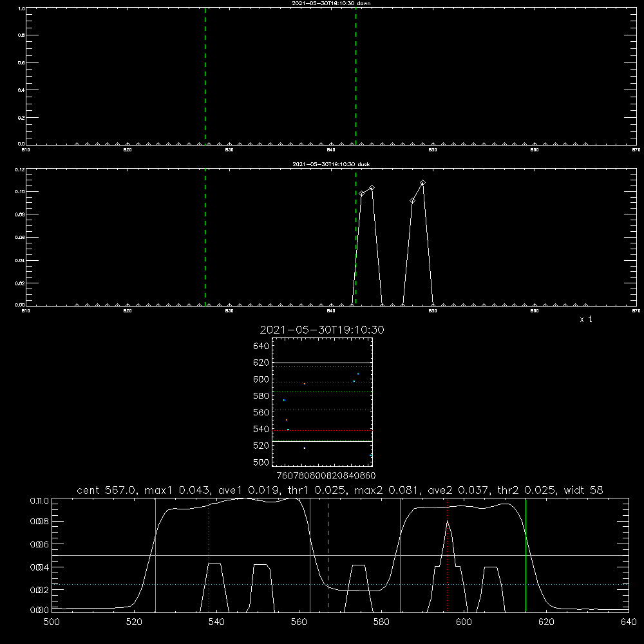Click the '560' x-axis label of the bottom plot

coord(299,622)
